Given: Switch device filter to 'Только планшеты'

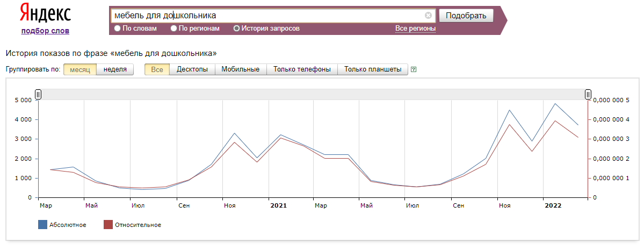Looking at the screenshot, I should 373,69.
